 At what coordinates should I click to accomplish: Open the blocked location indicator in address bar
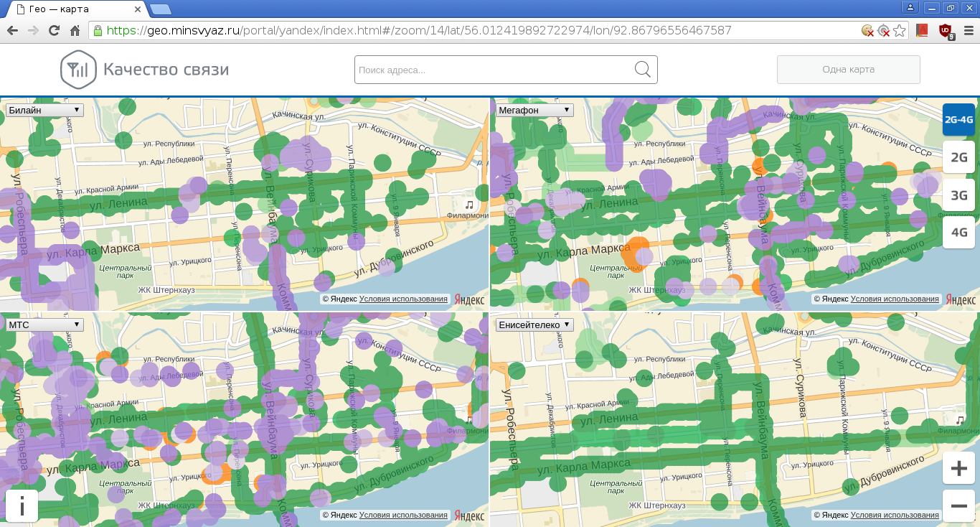884,30
